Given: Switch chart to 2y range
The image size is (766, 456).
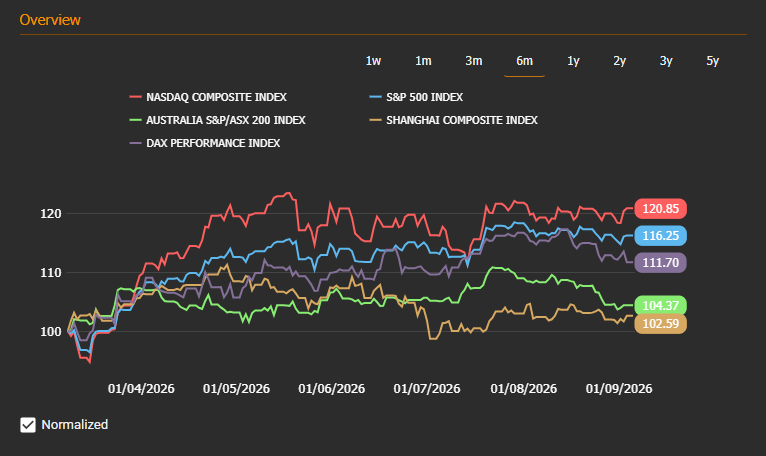Looking at the screenshot, I should (x=619, y=61).
